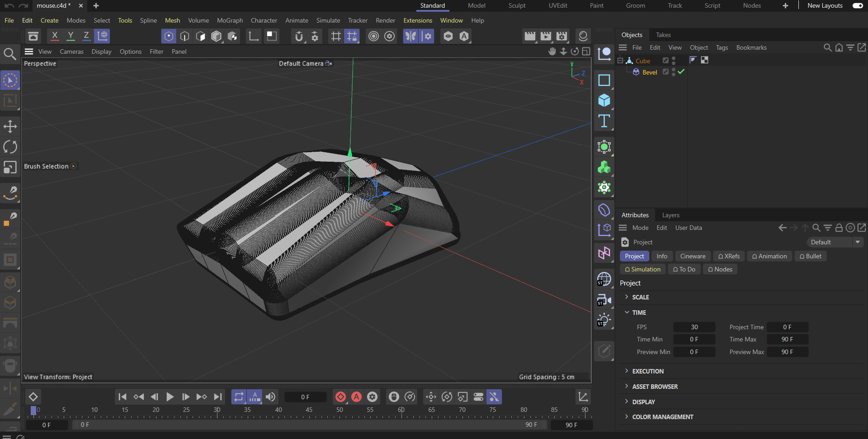Open the Asset Browser globe icon in right sidebar
The image size is (868, 439).
point(604,279)
